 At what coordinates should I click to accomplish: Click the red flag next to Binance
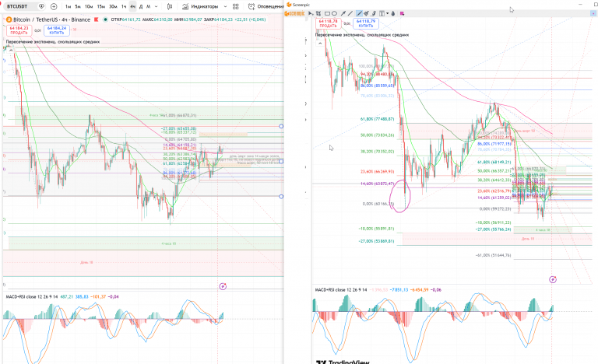pyautogui.click(x=96, y=19)
